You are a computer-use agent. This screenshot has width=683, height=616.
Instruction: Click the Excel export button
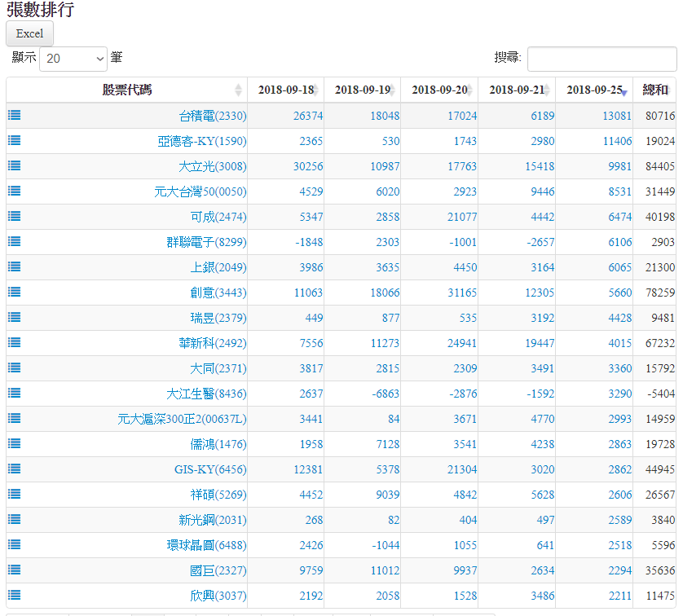coord(29,33)
